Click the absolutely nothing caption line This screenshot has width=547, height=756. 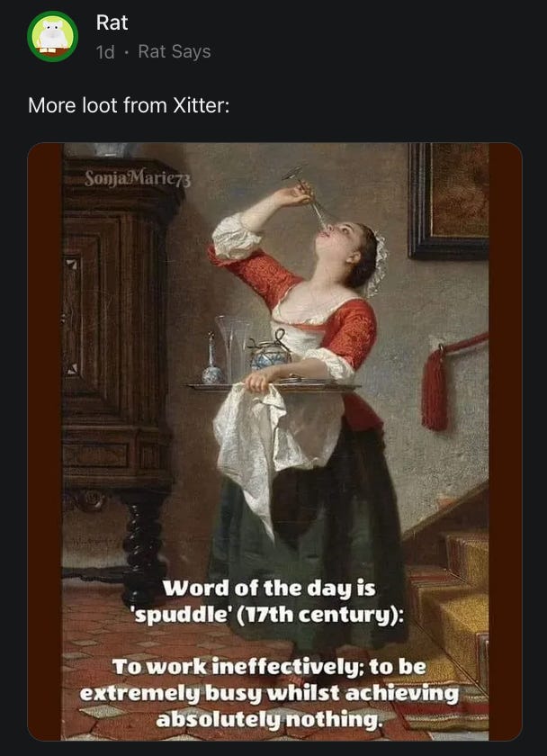click(x=269, y=720)
